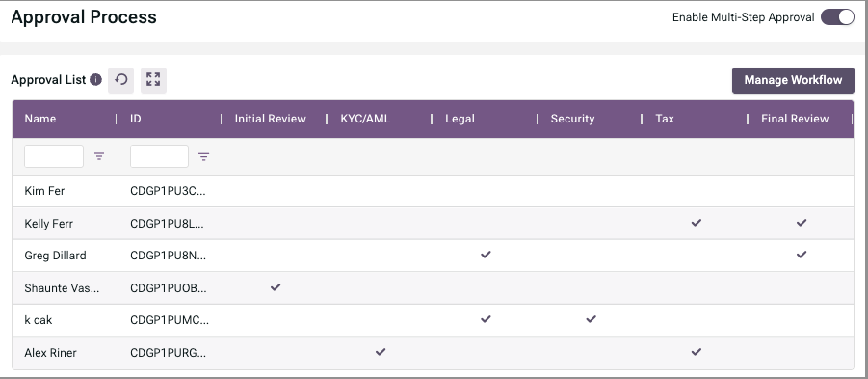Focus the ID filter text field
Screen dimensions: 868x379
click(159, 156)
